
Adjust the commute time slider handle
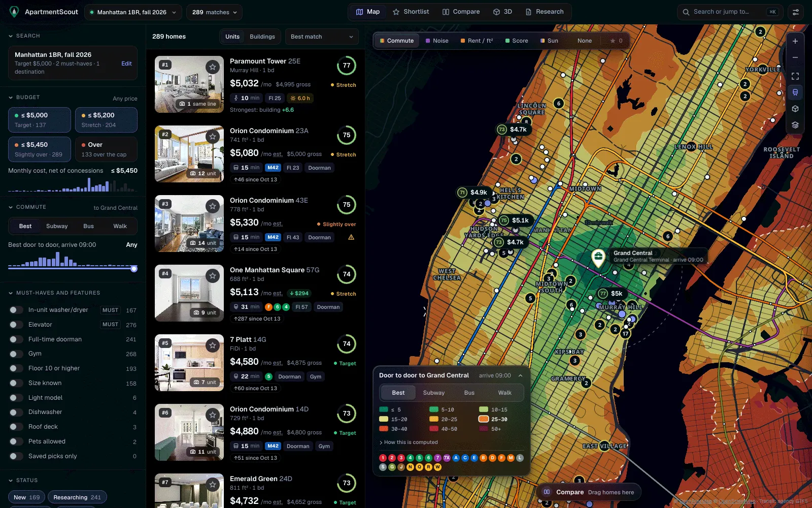point(134,268)
